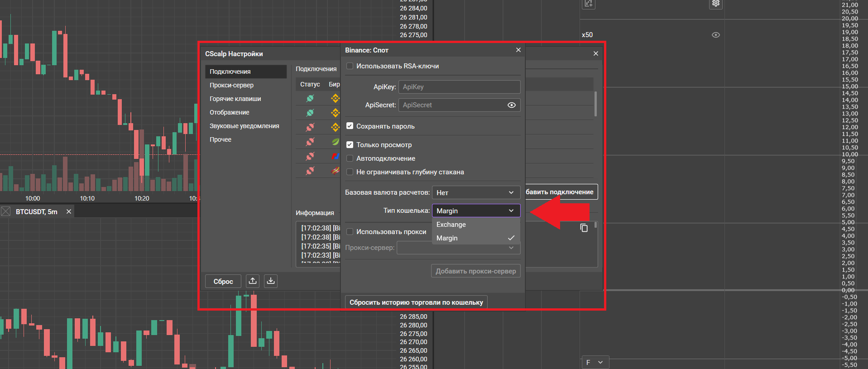Screen dimensions: 868x369
Task: Click the information log scrollbar
Action: [595, 225]
